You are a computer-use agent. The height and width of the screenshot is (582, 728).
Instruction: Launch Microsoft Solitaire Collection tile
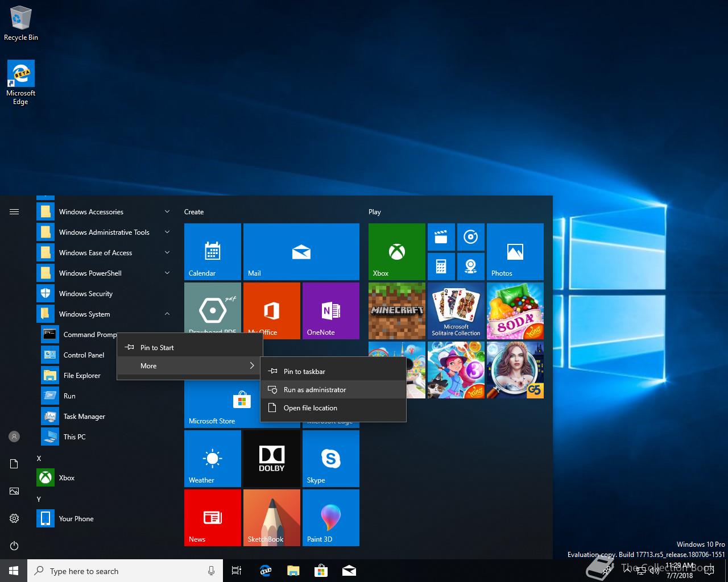[456, 311]
